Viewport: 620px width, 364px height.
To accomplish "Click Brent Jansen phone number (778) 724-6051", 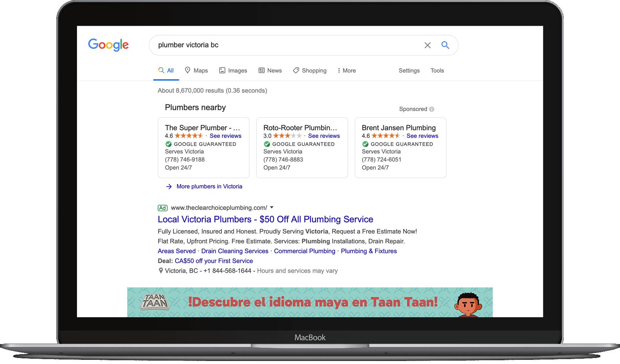I will click(382, 160).
